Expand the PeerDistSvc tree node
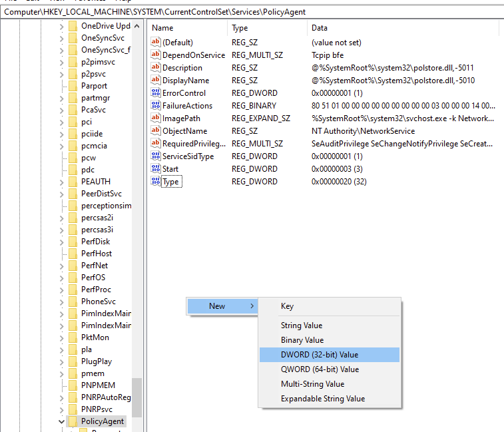 tap(61, 194)
